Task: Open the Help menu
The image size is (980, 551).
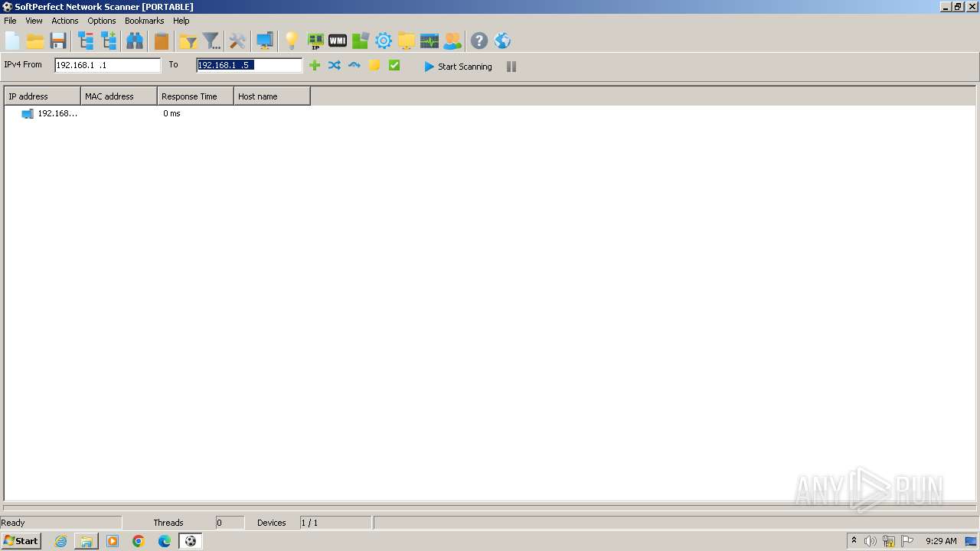Action: coord(181,21)
